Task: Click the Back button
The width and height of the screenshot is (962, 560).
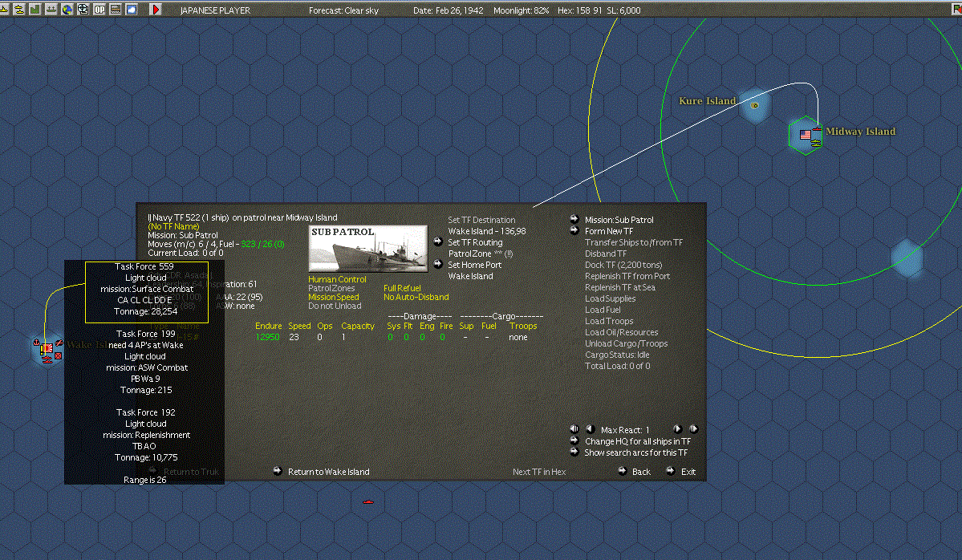Action: [641, 472]
